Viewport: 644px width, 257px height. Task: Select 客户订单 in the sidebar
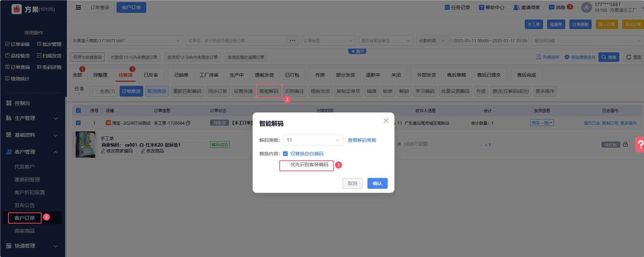click(x=25, y=218)
